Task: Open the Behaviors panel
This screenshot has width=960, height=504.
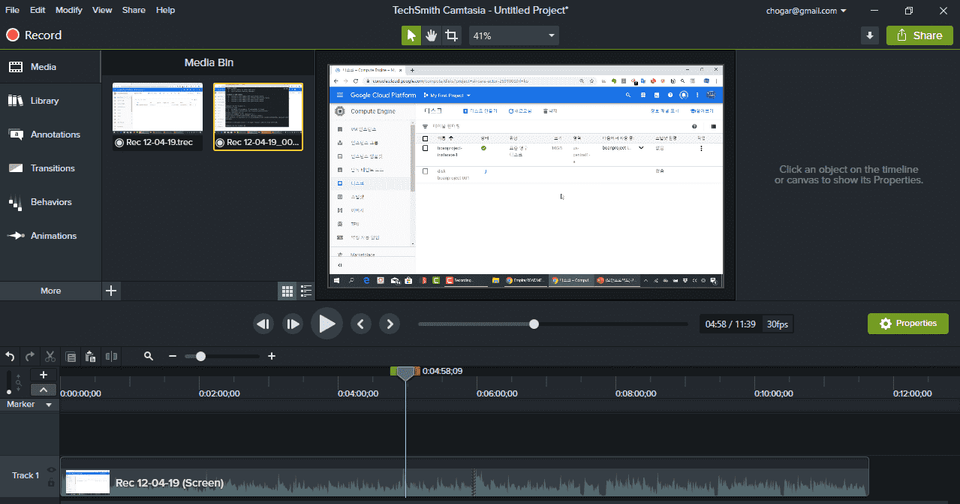Action: point(50,201)
